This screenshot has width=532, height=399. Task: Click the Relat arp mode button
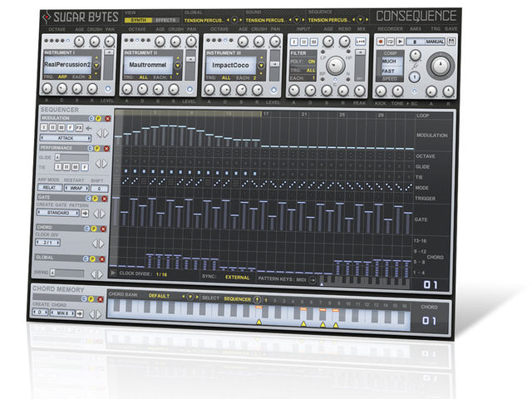pos(50,188)
